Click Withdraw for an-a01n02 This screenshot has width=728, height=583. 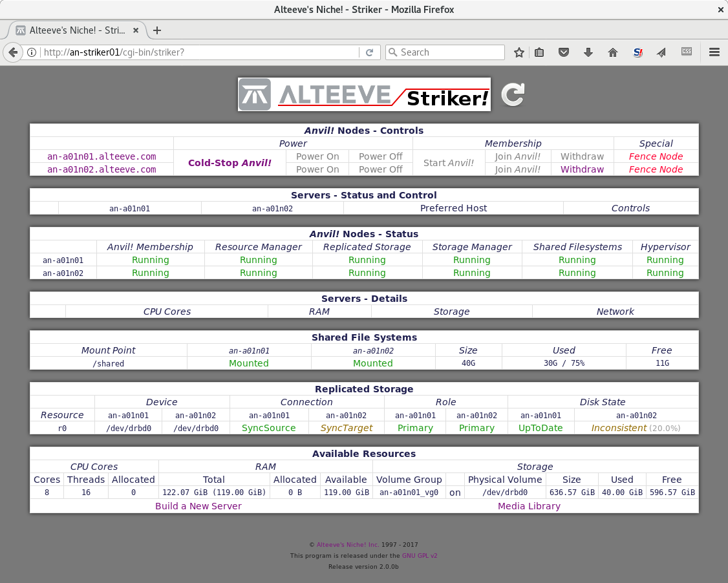tap(583, 169)
